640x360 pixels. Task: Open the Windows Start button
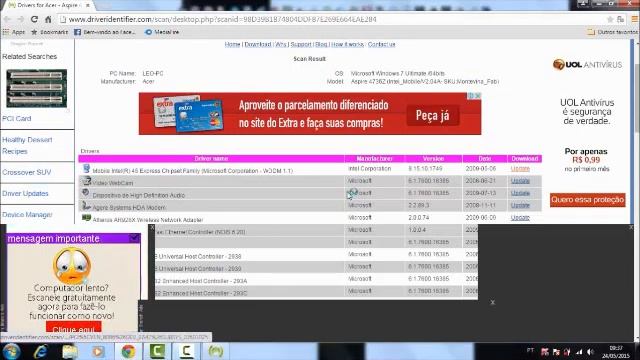coord(11,351)
